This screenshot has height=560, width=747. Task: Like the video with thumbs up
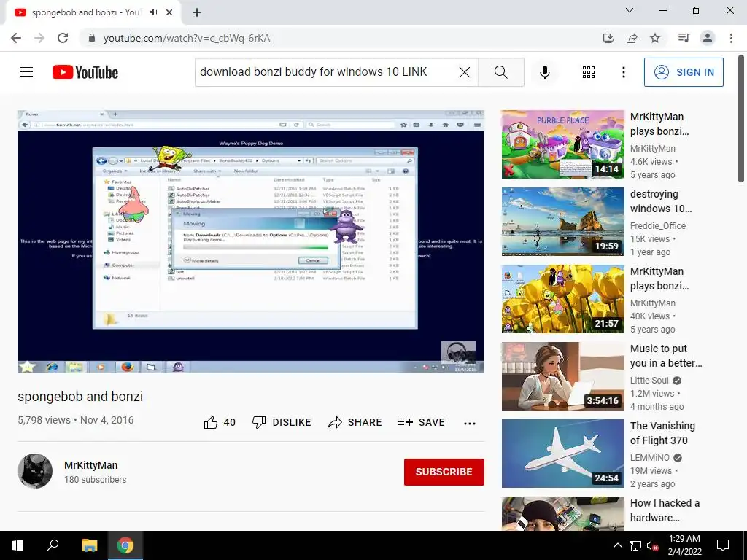click(220, 422)
